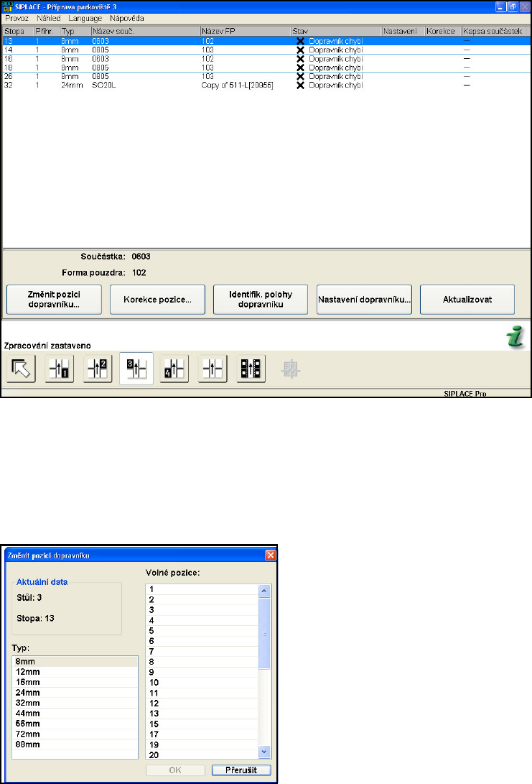
Task: Close the Změnit pozici dopravníku dialog
Action: coord(270,555)
